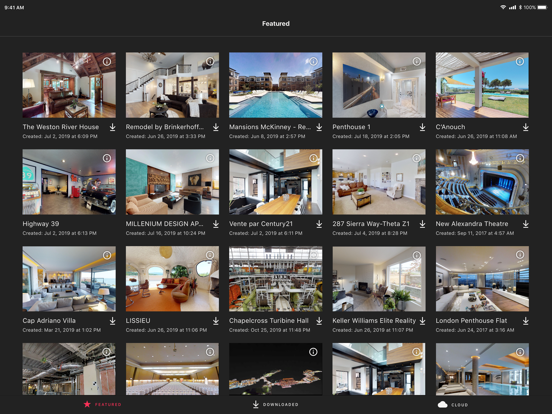552x414 pixels.
Task: Download Chapelcross Turibine Hall model
Action: 319,321
